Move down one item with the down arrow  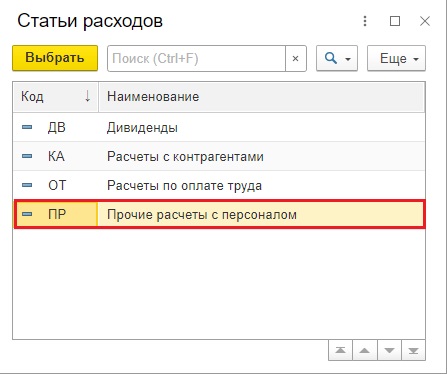point(389,350)
